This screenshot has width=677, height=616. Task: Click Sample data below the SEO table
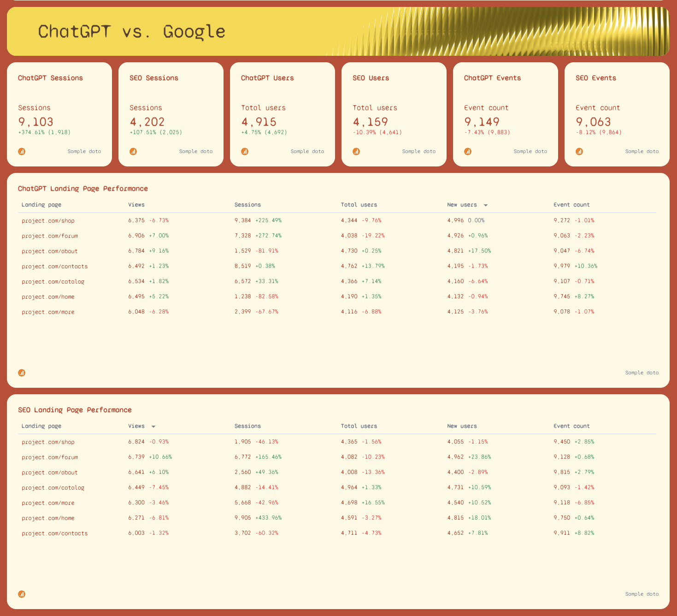[642, 594]
